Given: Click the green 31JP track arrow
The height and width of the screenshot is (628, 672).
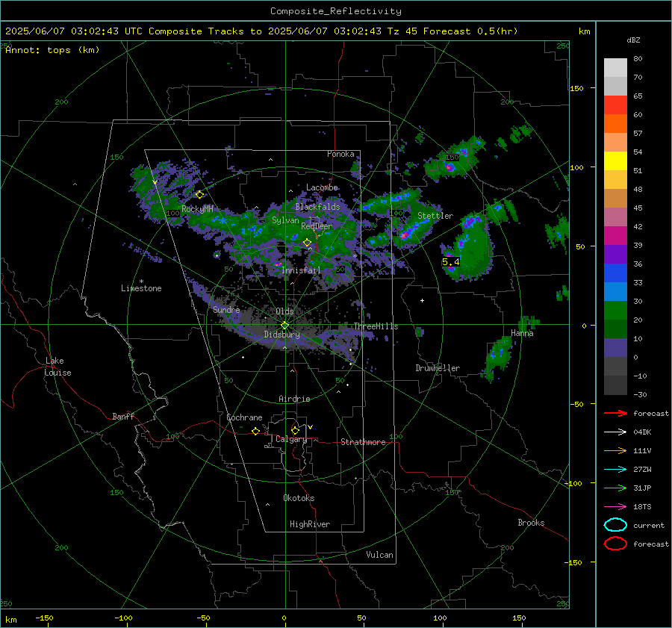Looking at the screenshot, I should click(x=615, y=488).
